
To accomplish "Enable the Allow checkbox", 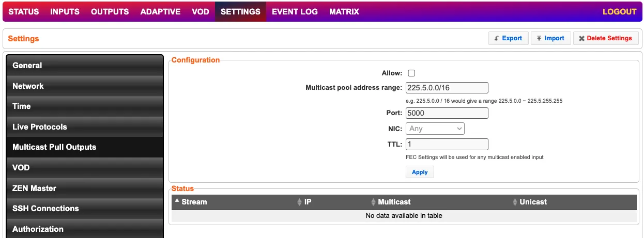I will pos(411,73).
